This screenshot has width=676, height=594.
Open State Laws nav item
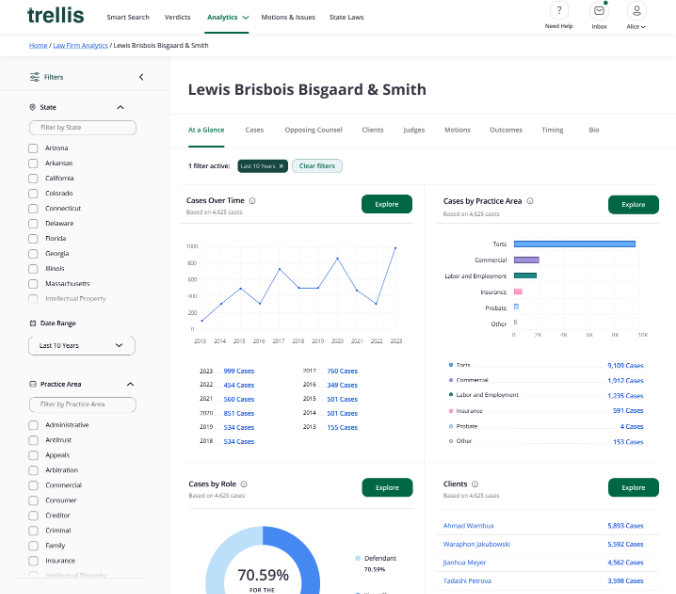point(347,17)
